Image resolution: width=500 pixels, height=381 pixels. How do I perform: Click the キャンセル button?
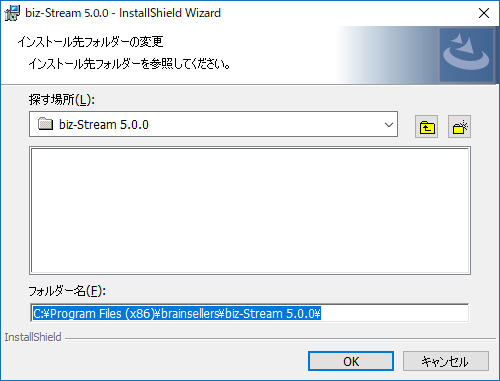(x=446, y=361)
